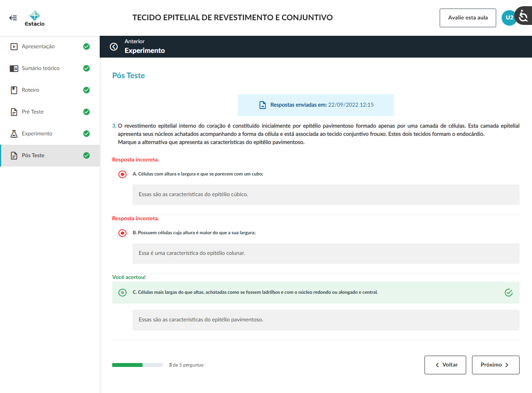Viewport: 532px width, 393px height.
Task: Click the green question progress bar
Action: [x=137, y=365]
